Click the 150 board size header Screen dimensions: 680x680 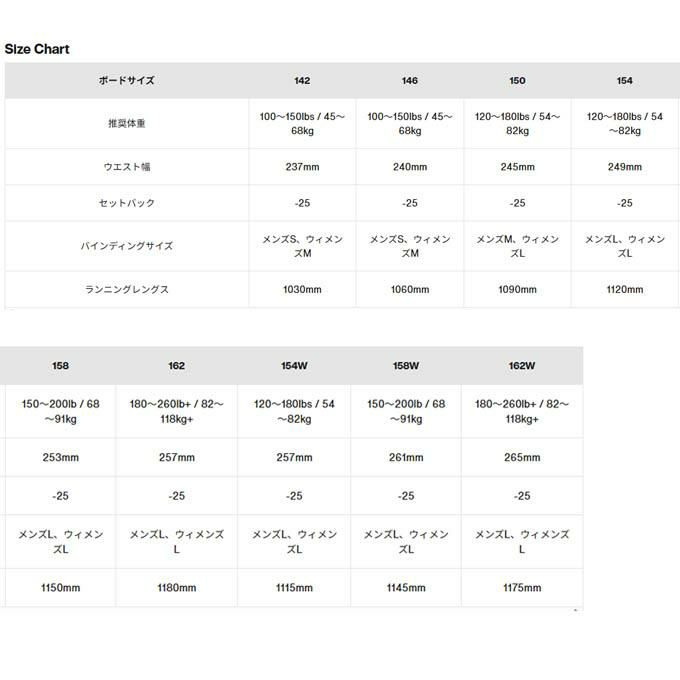click(x=517, y=81)
